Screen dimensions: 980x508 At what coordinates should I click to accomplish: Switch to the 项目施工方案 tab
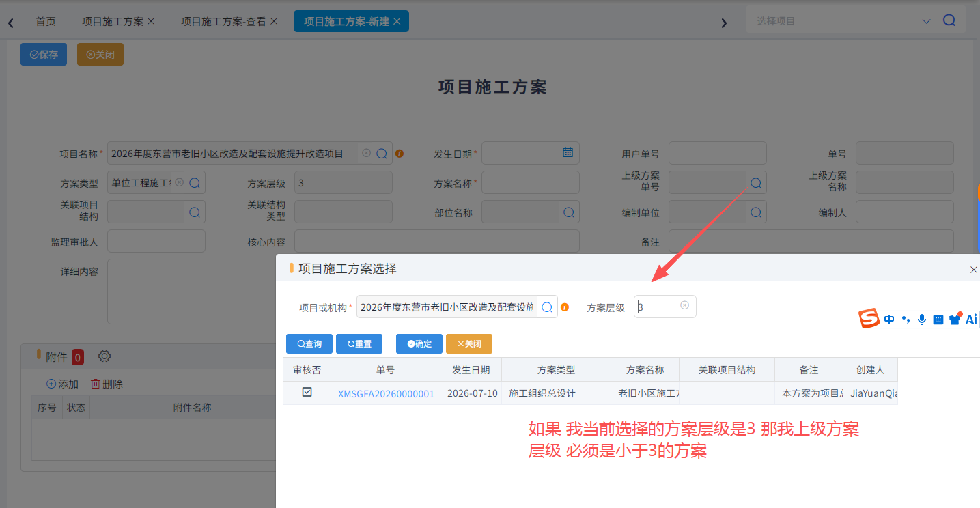113,21
